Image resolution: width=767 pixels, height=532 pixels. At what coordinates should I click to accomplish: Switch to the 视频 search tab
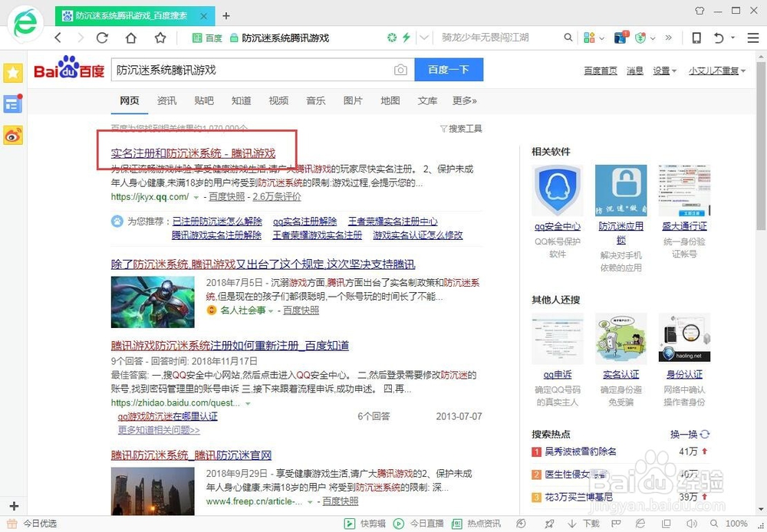coord(278,100)
